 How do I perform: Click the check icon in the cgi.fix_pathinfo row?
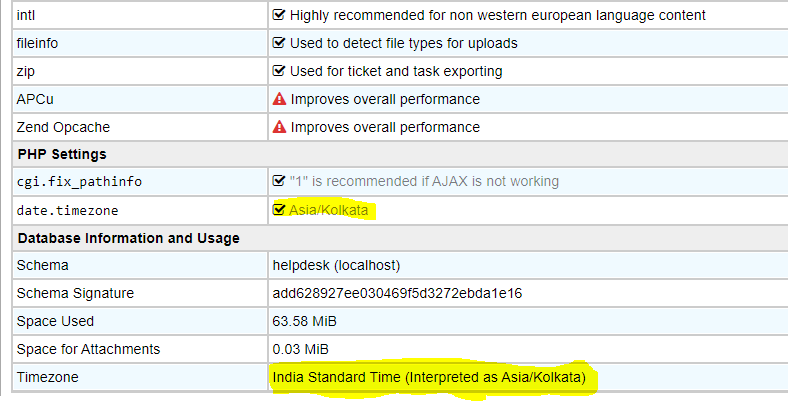[279, 181]
